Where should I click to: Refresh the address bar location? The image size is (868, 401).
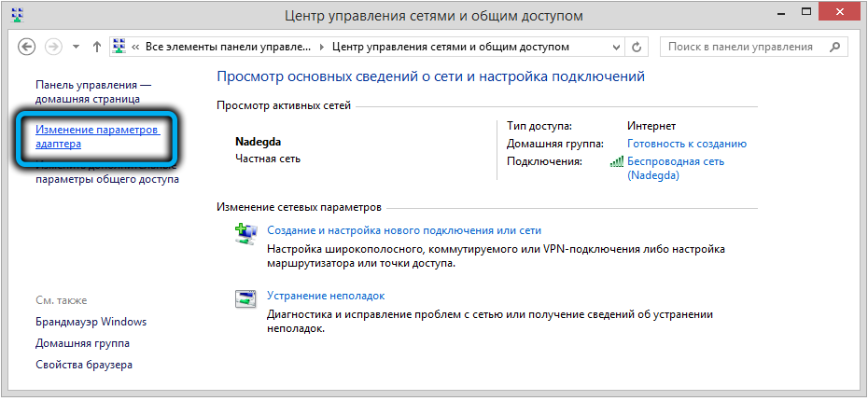[637, 47]
